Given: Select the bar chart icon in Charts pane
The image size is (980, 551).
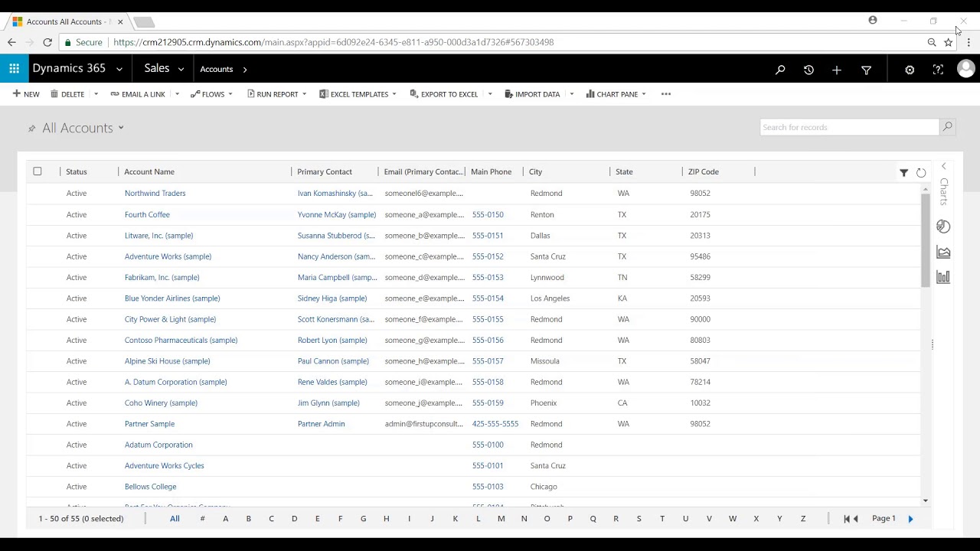Looking at the screenshot, I should pos(943,277).
